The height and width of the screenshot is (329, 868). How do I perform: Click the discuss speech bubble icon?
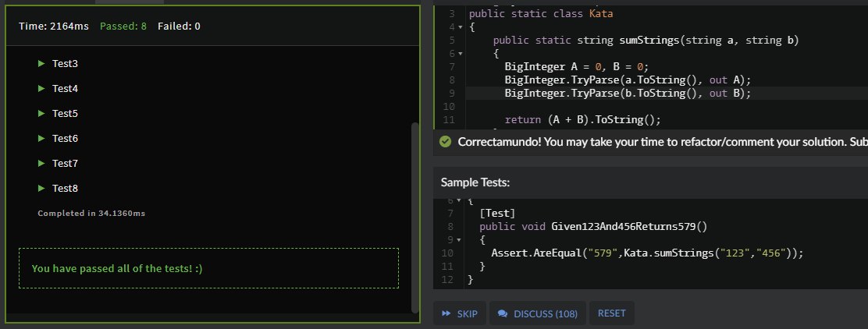(x=503, y=313)
